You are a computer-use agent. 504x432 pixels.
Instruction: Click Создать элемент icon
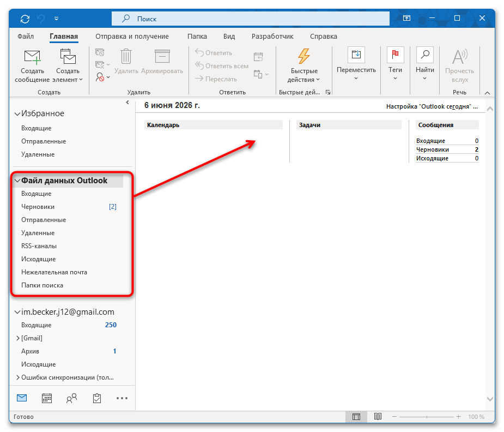tap(68, 57)
